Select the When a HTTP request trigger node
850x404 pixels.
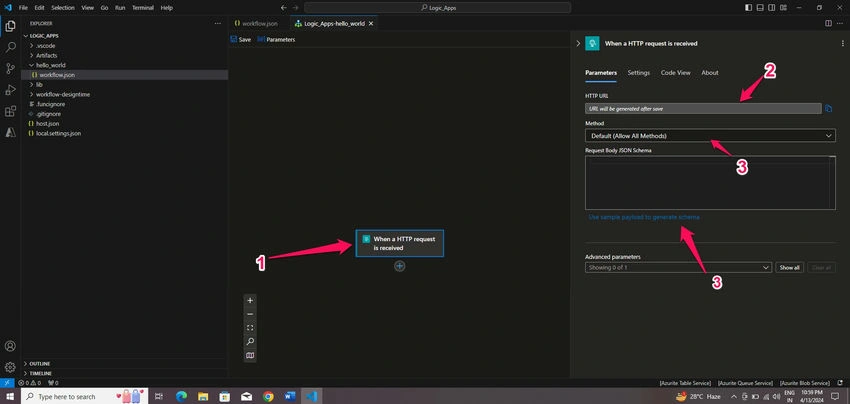pyautogui.click(x=400, y=243)
